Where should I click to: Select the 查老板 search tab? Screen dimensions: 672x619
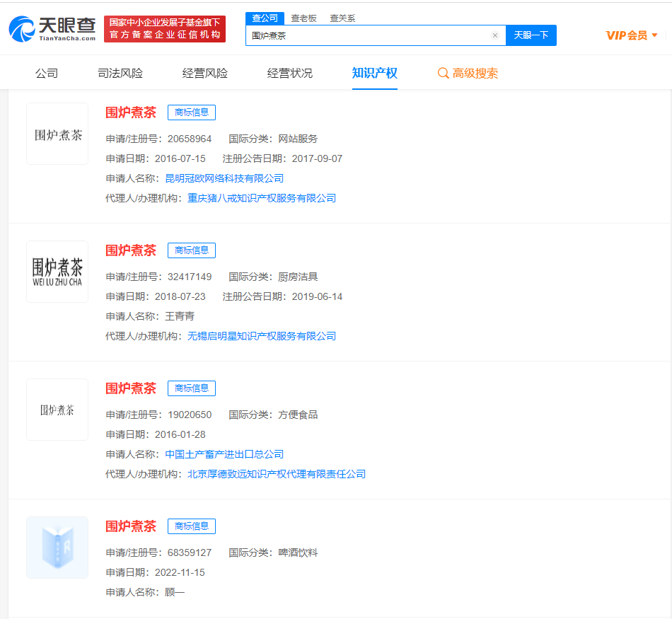pos(303,18)
